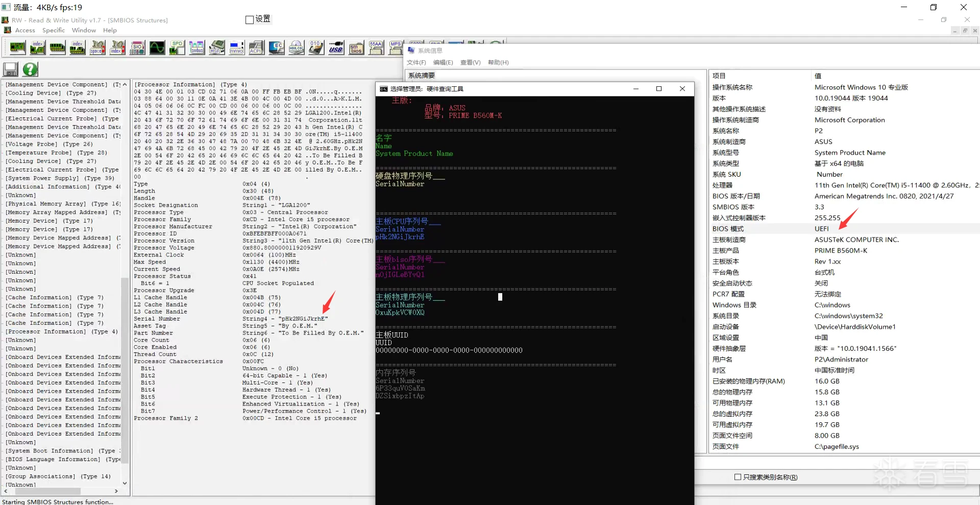The image size is (980, 505).
Task: Open the IO space tool
Action: pos(97,47)
